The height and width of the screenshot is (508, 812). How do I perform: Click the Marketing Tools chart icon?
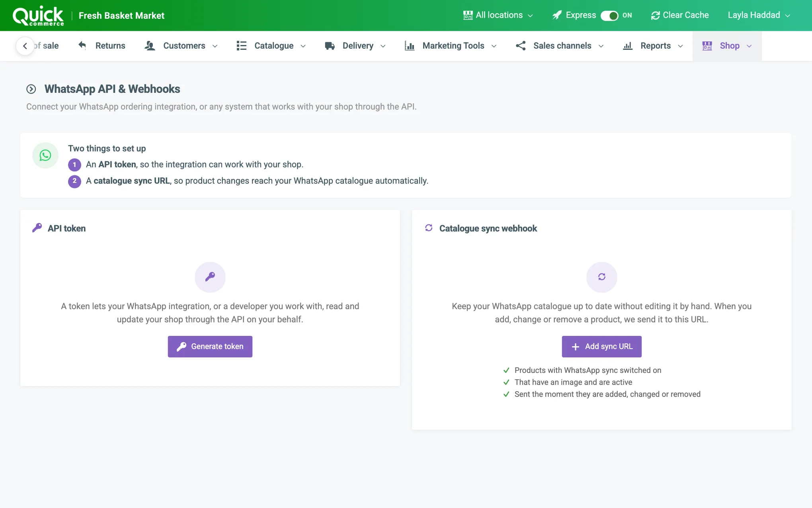(410, 45)
